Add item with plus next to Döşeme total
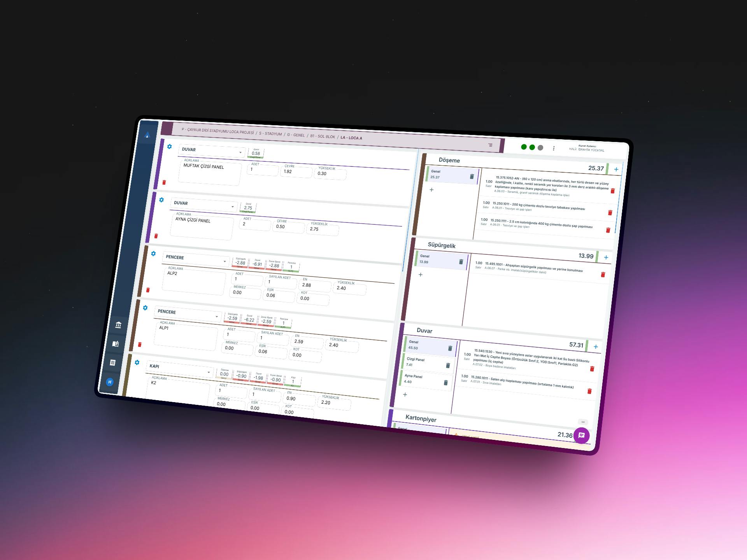 tap(616, 170)
